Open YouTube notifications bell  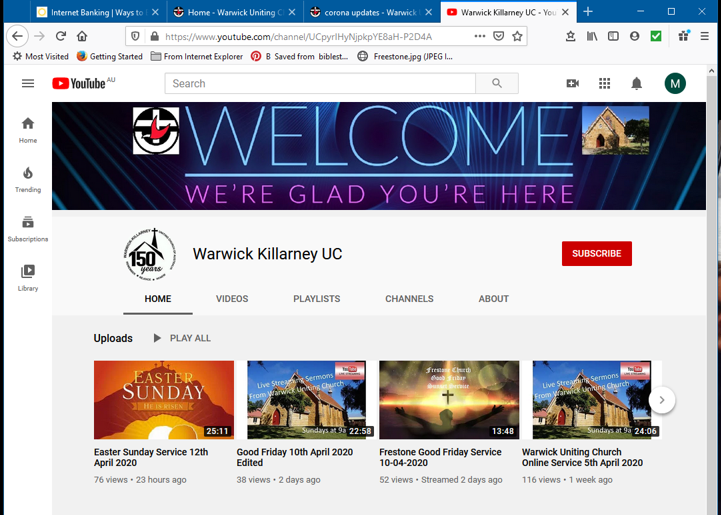[636, 83]
